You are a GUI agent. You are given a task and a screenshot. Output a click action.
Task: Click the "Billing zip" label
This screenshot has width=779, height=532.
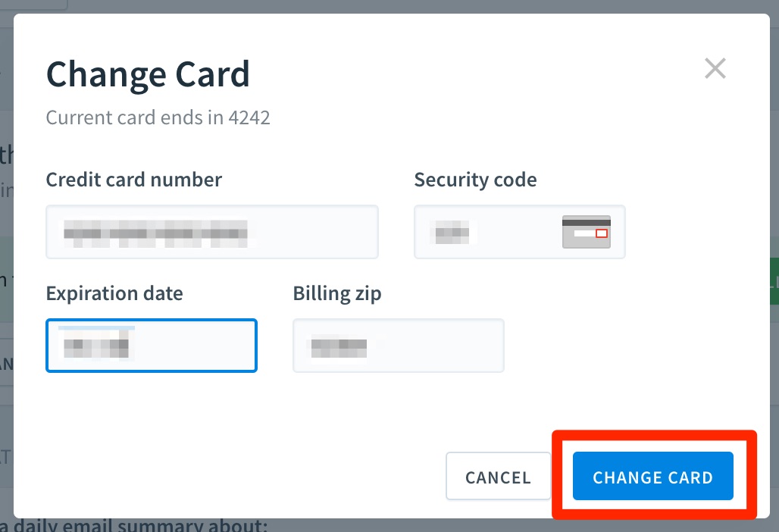click(337, 293)
